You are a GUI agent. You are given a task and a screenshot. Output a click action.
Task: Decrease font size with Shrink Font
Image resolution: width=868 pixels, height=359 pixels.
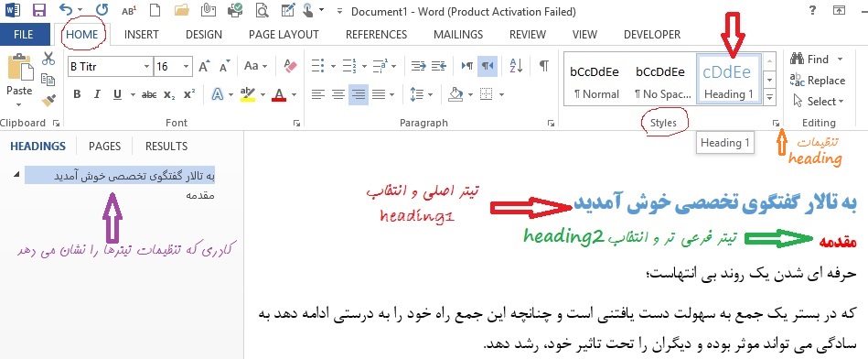pos(224,67)
